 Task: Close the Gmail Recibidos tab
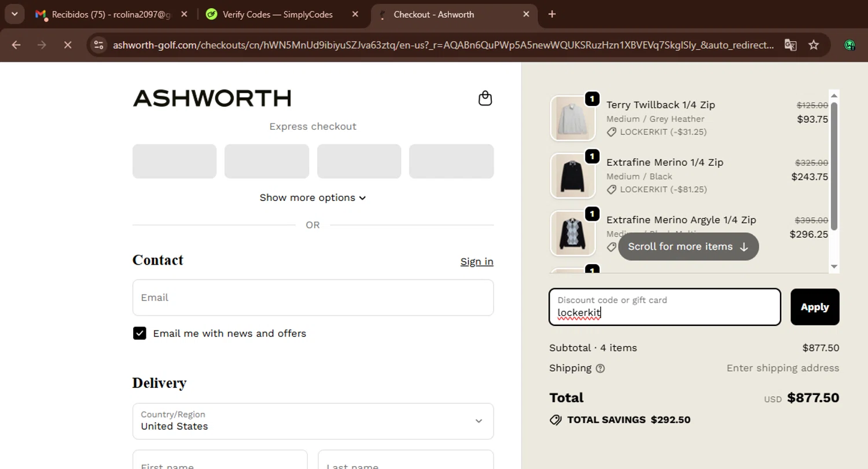click(x=184, y=14)
